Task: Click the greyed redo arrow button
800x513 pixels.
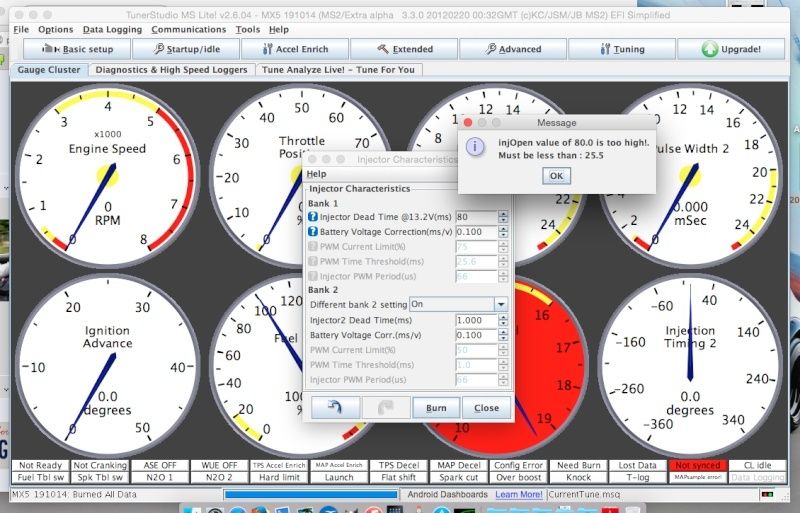Action: click(386, 407)
